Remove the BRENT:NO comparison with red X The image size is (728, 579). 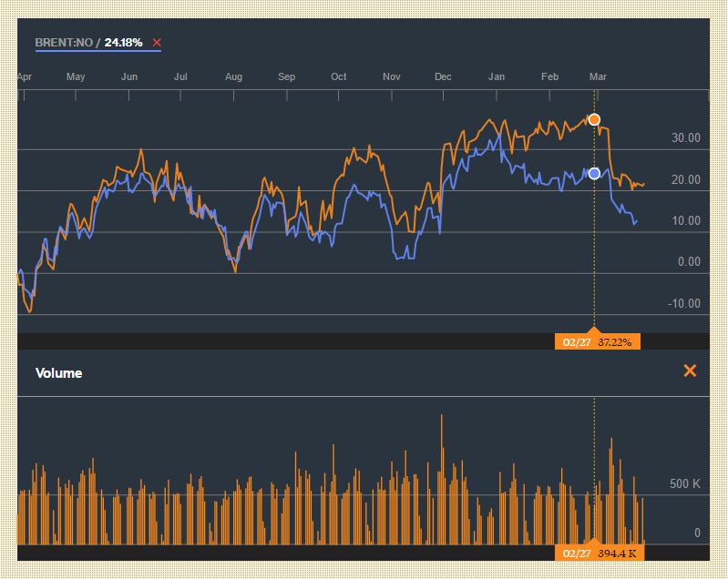tap(157, 43)
